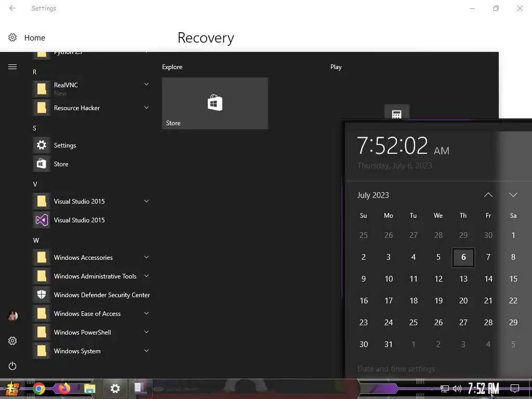Viewport: 532px width, 399px height.
Task: Click the letter S section header
Action: point(34,128)
